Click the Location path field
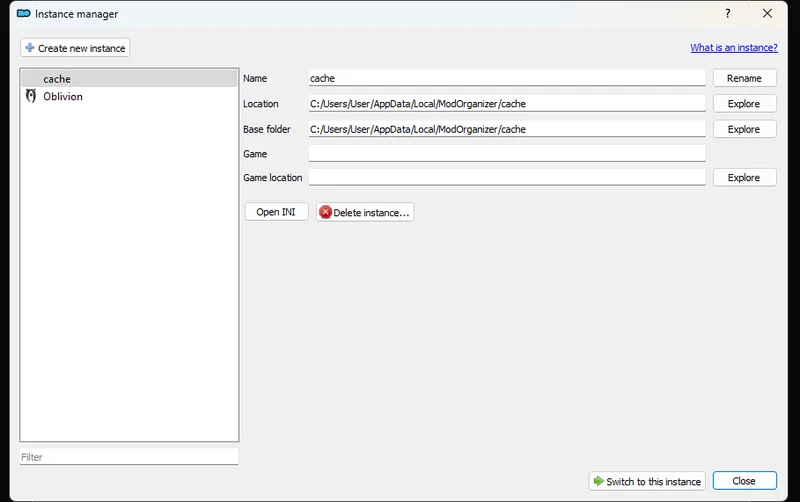 click(507, 104)
